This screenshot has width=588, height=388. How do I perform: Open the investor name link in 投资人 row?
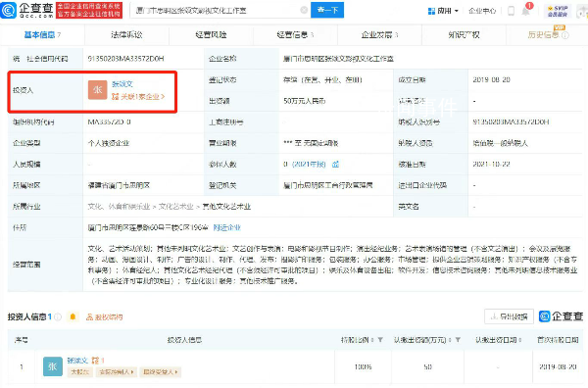click(x=122, y=84)
